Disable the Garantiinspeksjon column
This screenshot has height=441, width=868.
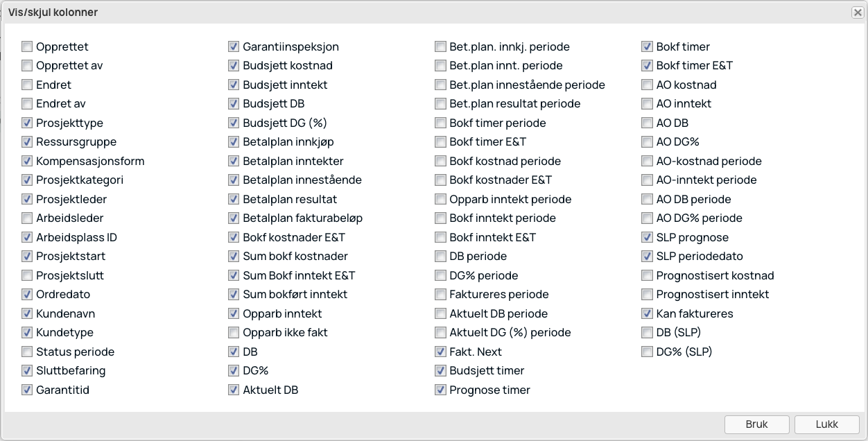pos(234,47)
